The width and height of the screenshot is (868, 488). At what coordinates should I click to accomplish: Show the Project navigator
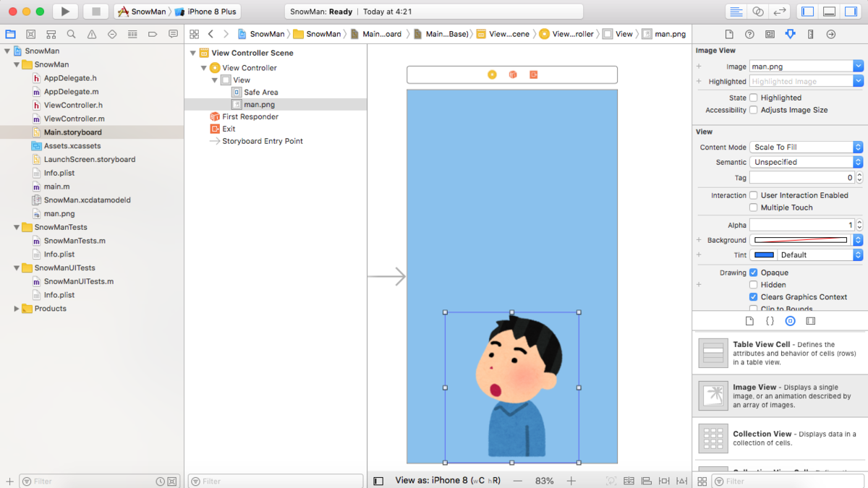coord(10,34)
